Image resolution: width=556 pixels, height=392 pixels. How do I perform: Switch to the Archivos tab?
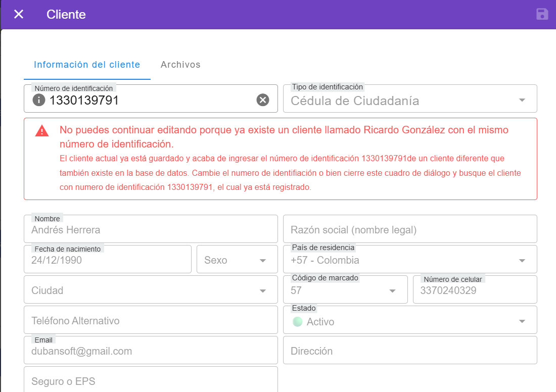pyautogui.click(x=180, y=65)
